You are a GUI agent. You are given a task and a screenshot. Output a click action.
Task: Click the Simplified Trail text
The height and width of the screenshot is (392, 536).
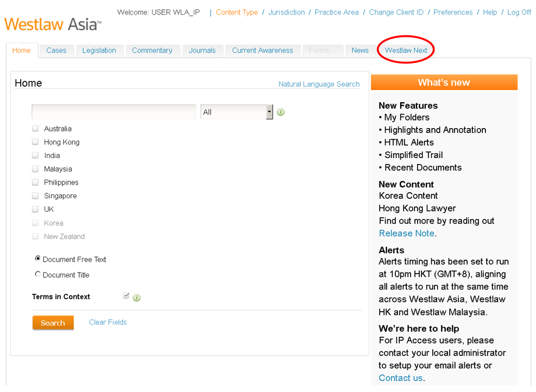click(414, 155)
